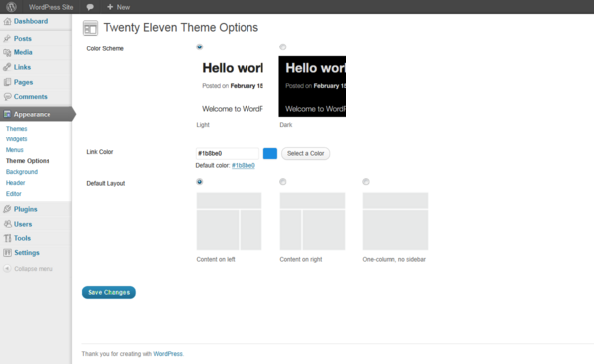Open the Plugins menu
This screenshot has width=594, height=364.
[x=26, y=209]
